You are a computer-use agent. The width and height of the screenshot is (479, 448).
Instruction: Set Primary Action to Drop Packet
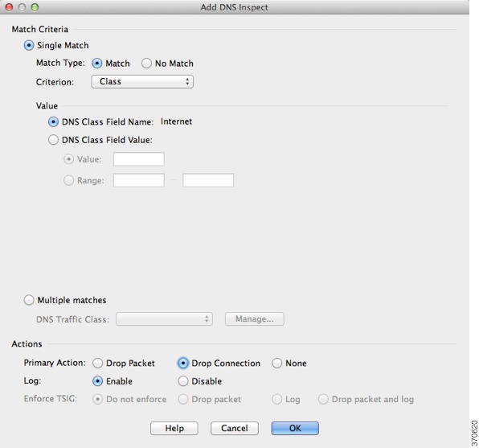(x=97, y=364)
